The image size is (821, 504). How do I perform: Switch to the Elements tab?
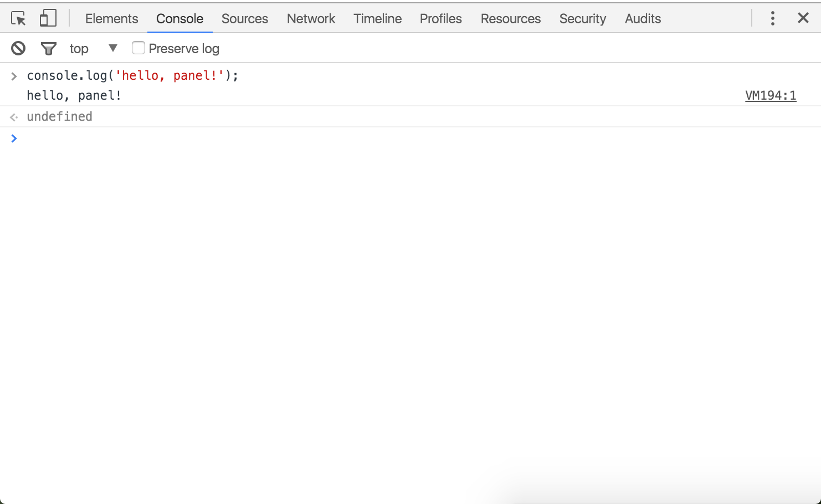(x=111, y=18)
